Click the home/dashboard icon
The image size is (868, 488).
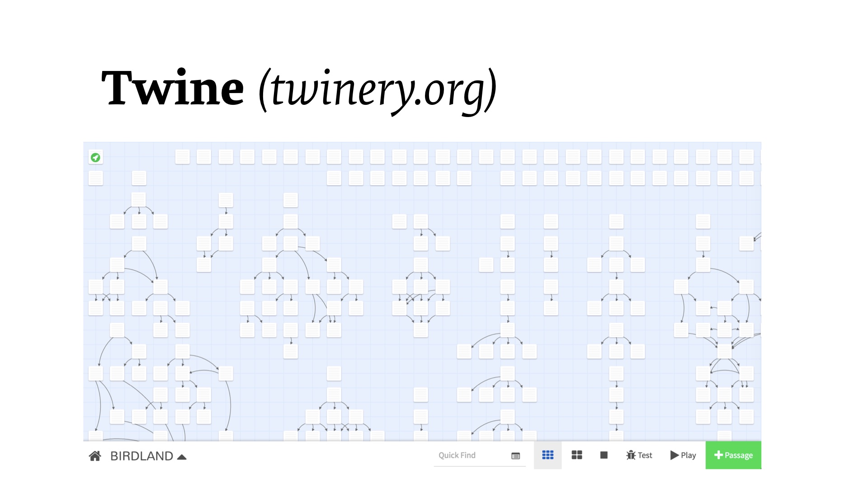[x=96, y=455]
